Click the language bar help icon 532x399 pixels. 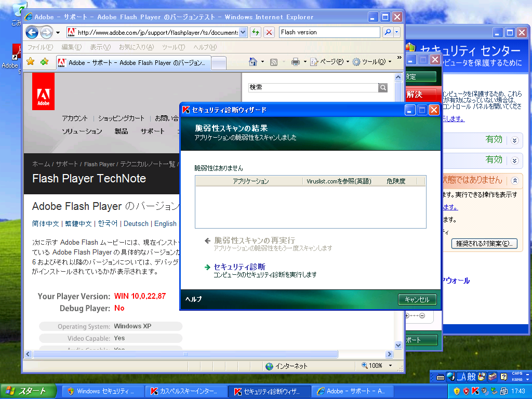504,377
